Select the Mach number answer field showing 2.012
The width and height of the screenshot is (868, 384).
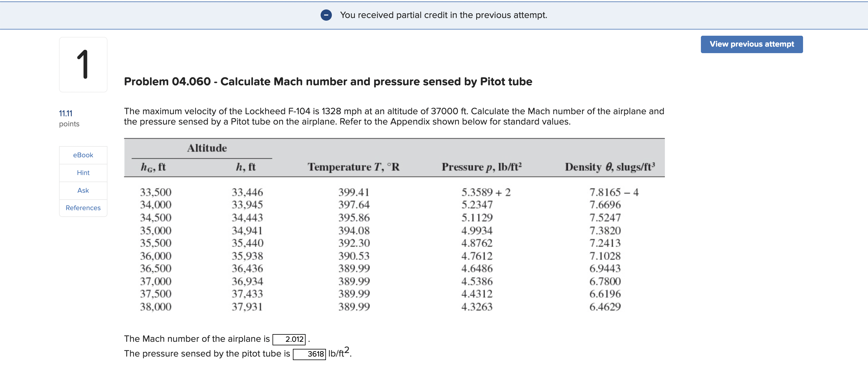pos(289,339)
